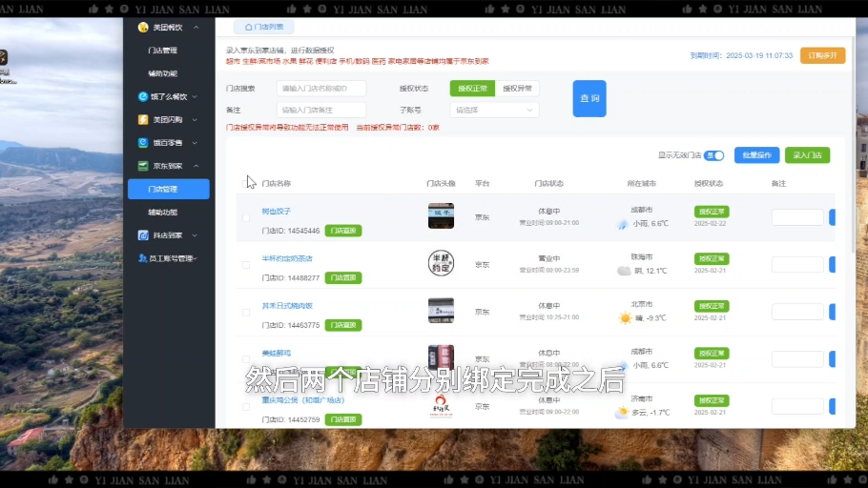This screenshot has height=488, width=868.
Task: Open 辅助功能 under 京东到家
Action: 163,212
